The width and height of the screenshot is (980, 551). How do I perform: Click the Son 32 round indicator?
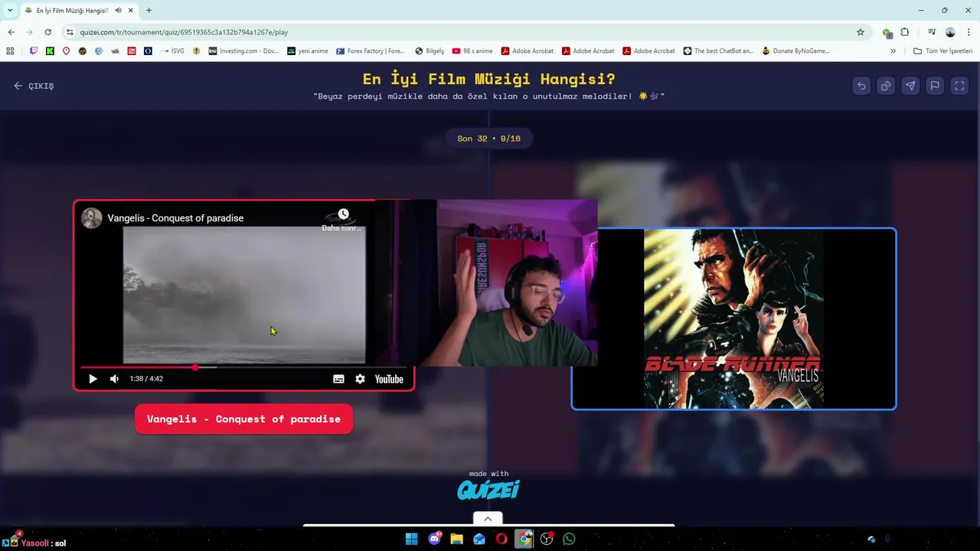click(488, 139)
